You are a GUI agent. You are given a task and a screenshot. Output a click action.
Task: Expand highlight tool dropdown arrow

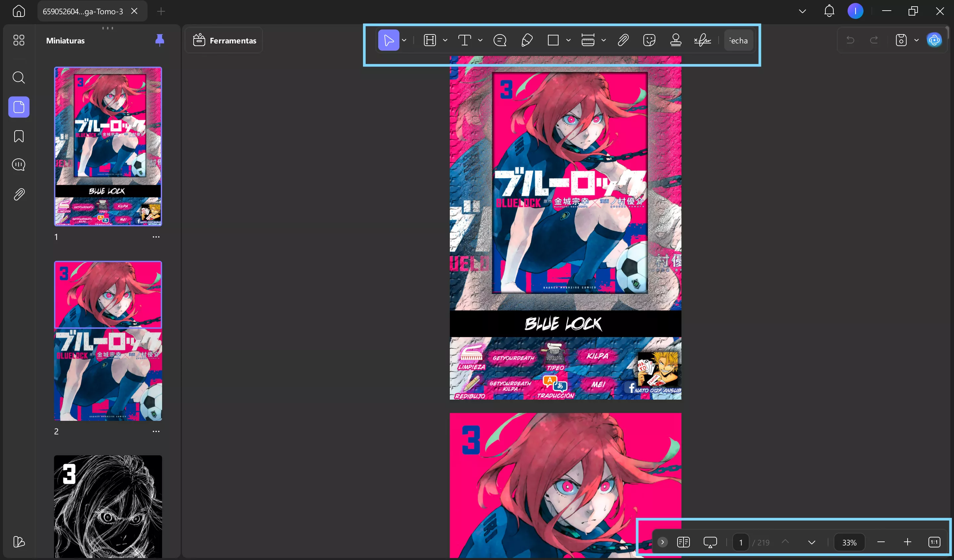[x=445, y=40]
